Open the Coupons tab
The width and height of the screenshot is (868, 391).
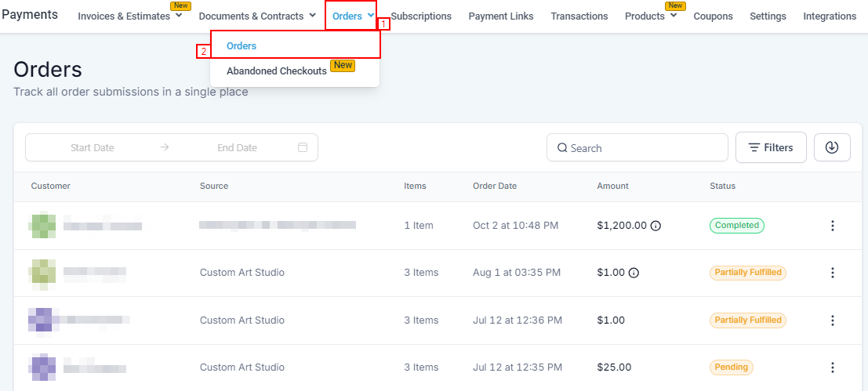click(x=713, y=16)
